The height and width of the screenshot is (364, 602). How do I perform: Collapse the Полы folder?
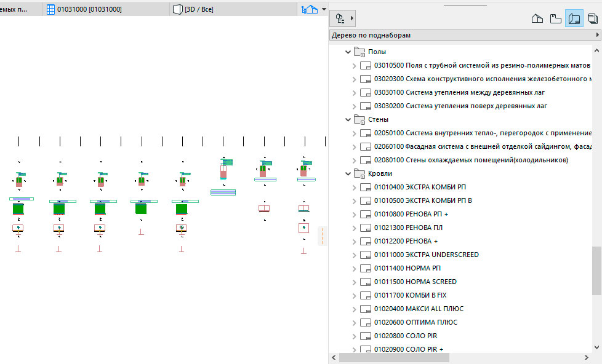click(x=348, y=52)
